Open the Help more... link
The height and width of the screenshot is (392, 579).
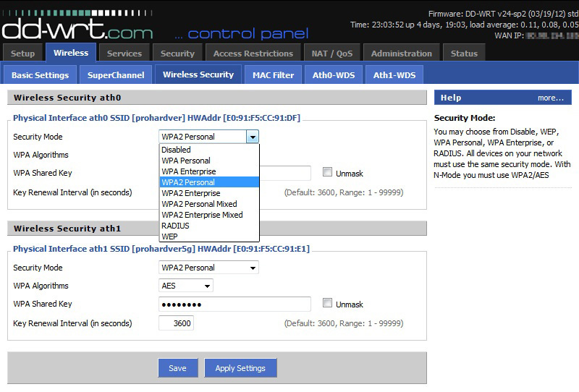point(551,98)
